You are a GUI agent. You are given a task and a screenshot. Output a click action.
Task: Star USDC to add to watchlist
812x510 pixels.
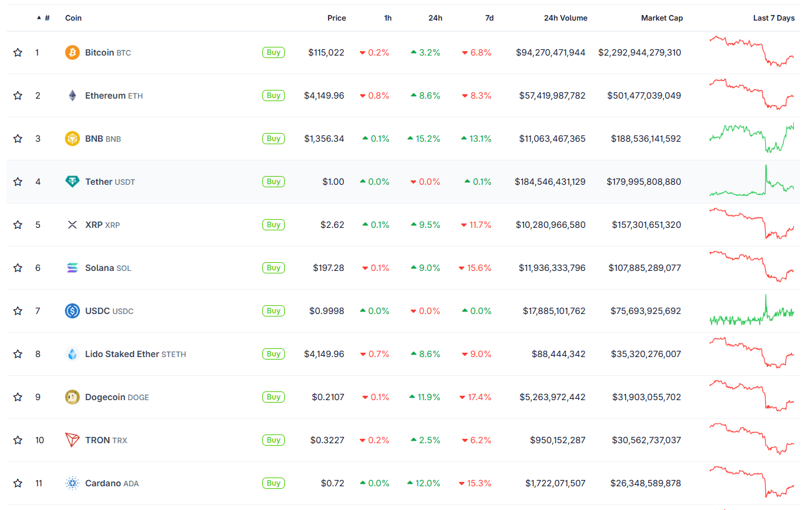(18, 311)
